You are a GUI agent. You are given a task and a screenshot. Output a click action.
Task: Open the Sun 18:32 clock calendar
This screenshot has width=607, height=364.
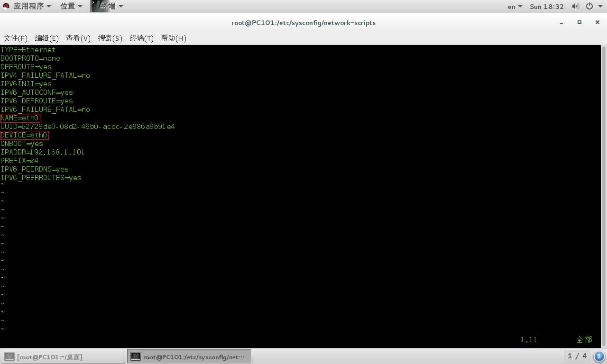(547, 7)
